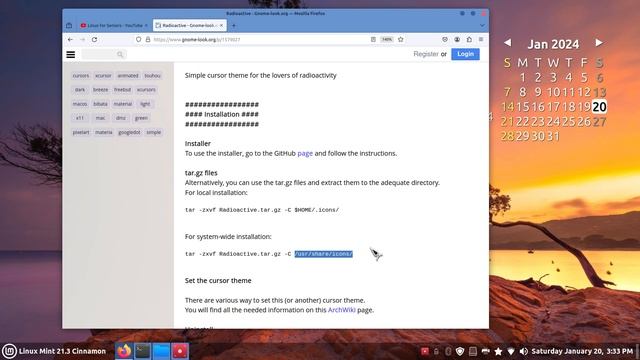This screenshot has width=640, height=360.
Task: Open a new tab with the plus button
Action: point(233,25)
